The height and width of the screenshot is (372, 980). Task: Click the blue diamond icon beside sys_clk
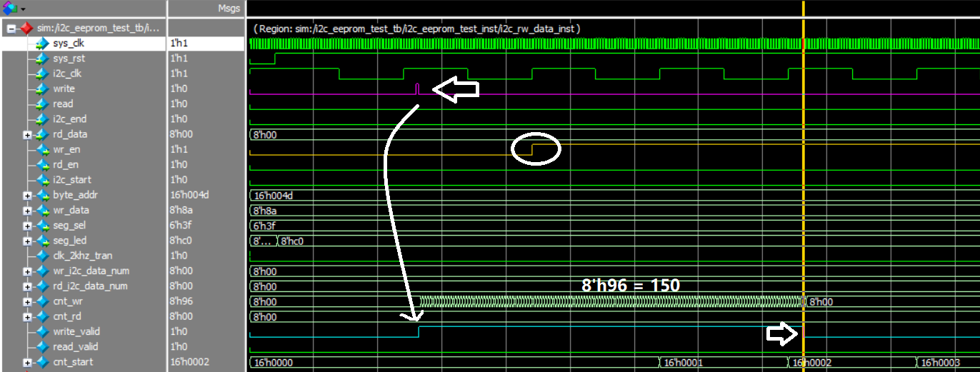coord(42,44)
